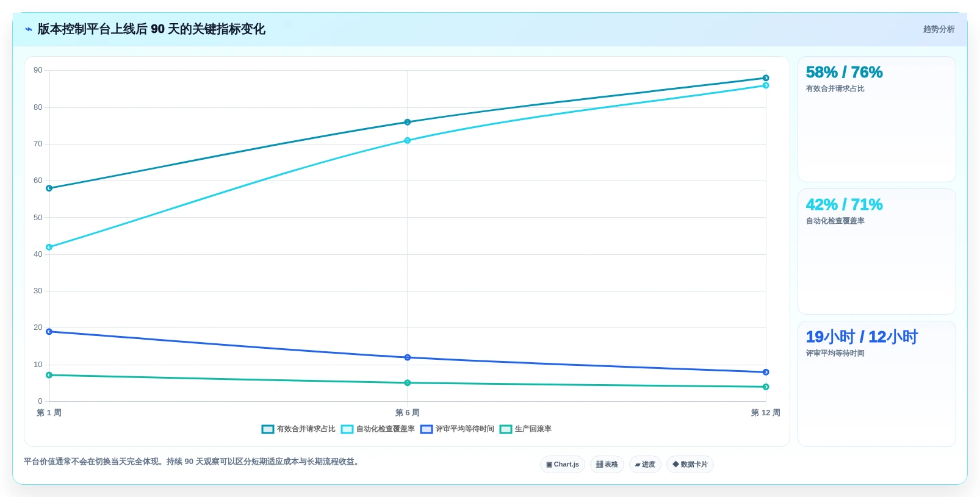Screen dimensions: 980x497
Task: Click the week 12 point of 自动化检查覆盖率 at 86
Action: pos(766,85)
